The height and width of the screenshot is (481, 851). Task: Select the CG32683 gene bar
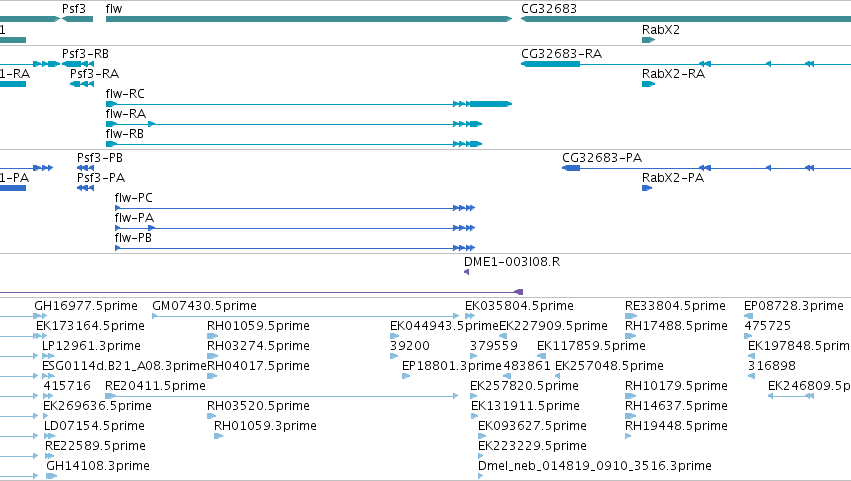[x=686, y=19]
